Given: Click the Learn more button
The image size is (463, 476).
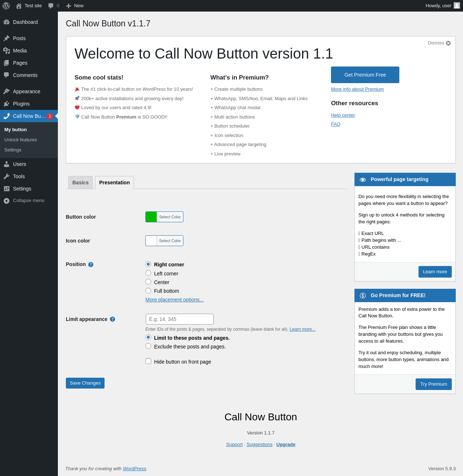Looking at the screenshot, I should click(435, 272).
